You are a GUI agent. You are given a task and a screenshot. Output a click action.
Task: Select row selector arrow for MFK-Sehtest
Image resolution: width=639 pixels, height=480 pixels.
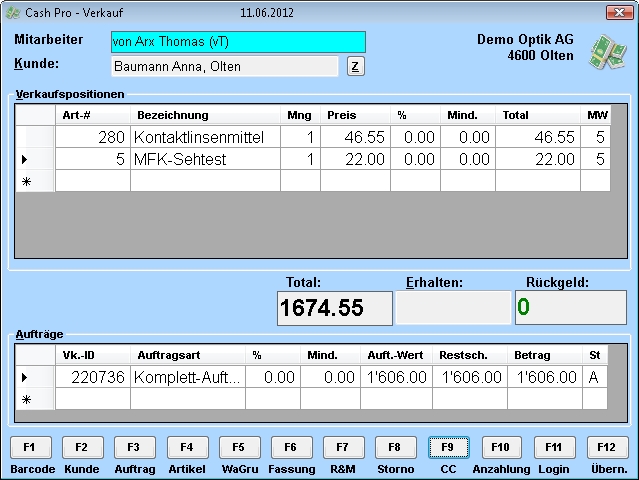point(35,159)
